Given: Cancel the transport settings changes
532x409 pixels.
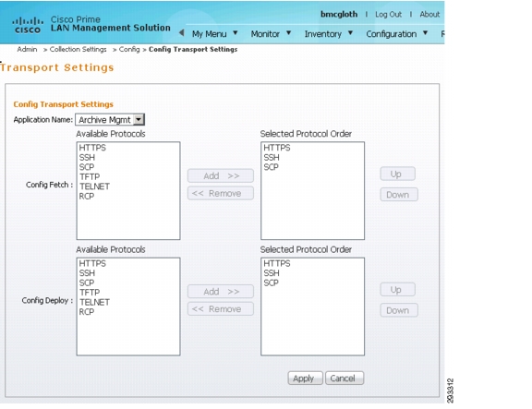Looking at the screenshot, I should coord(345,379).
